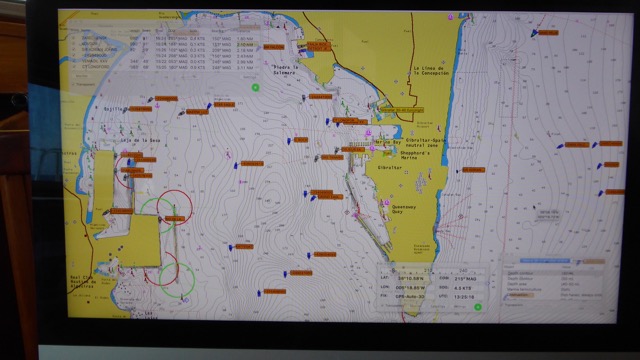640x360 pixels.
Task: Click the anchorage symbol near Piedra la Salemera
Action: click(265, 63)
